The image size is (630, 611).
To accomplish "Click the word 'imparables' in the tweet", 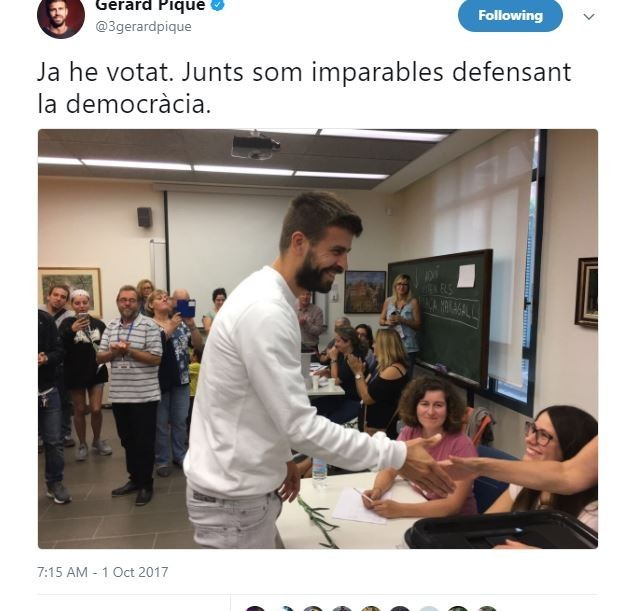I will (377, 74).
